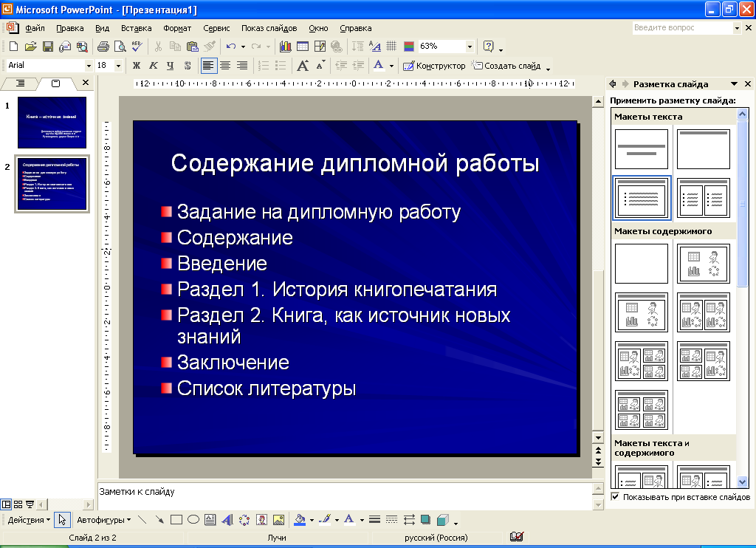Go to next slide arrow button
The image size is (756, 548).
tap(598, 462)
